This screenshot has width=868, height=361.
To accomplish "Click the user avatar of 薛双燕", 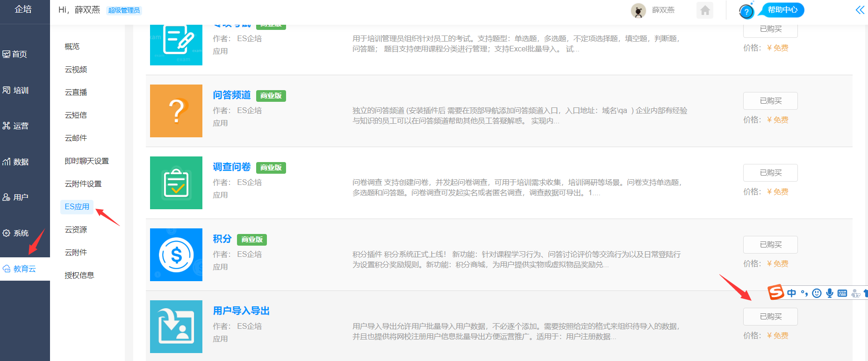I will tap(638, 10).
